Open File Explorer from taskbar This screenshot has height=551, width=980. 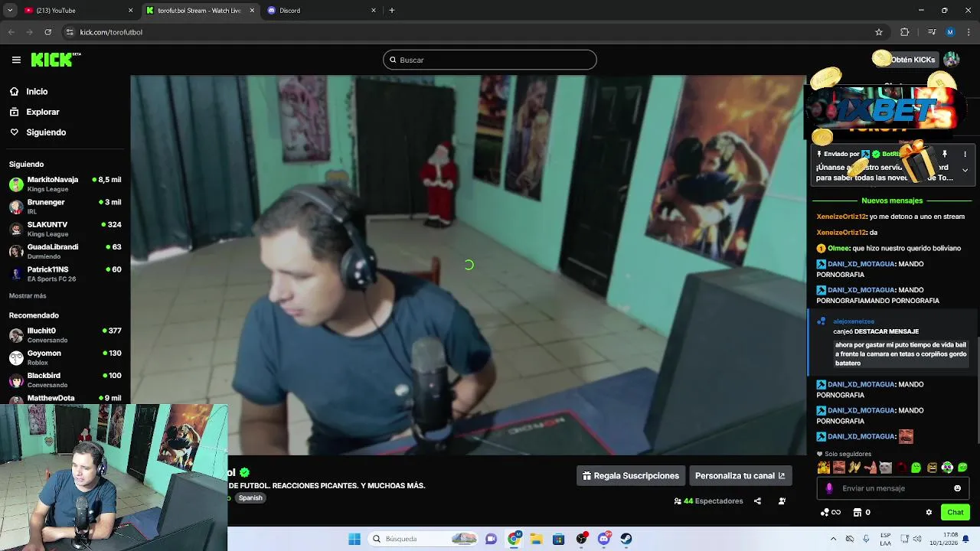pos(537,539)
